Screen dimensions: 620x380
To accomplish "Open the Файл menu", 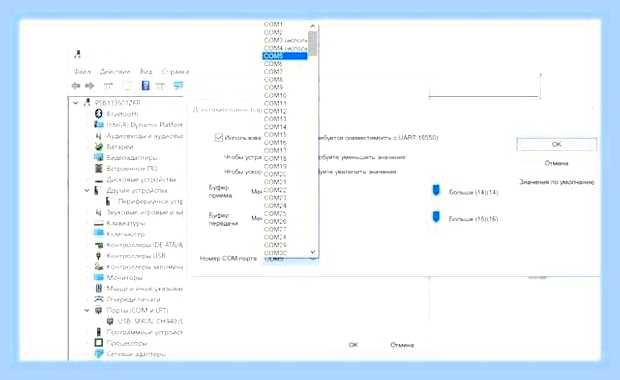I will coord(82,72).
